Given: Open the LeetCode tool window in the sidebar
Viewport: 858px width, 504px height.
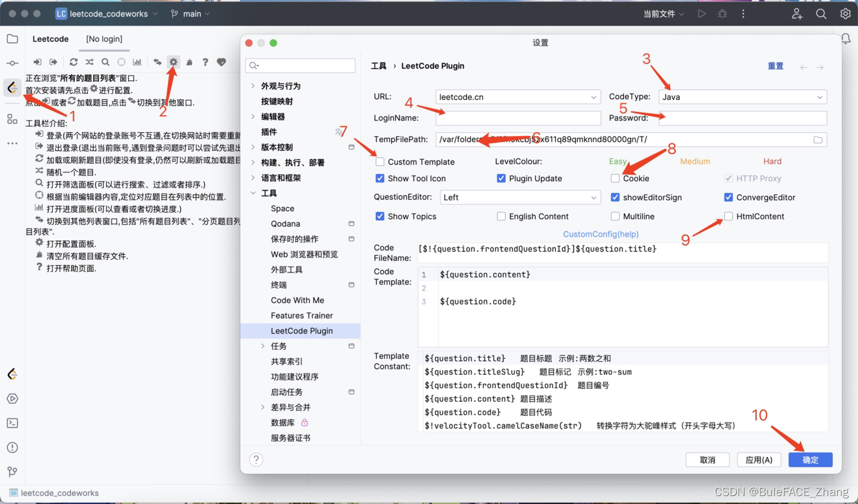Looking at the screenshot, I should (x=12, y=88).
